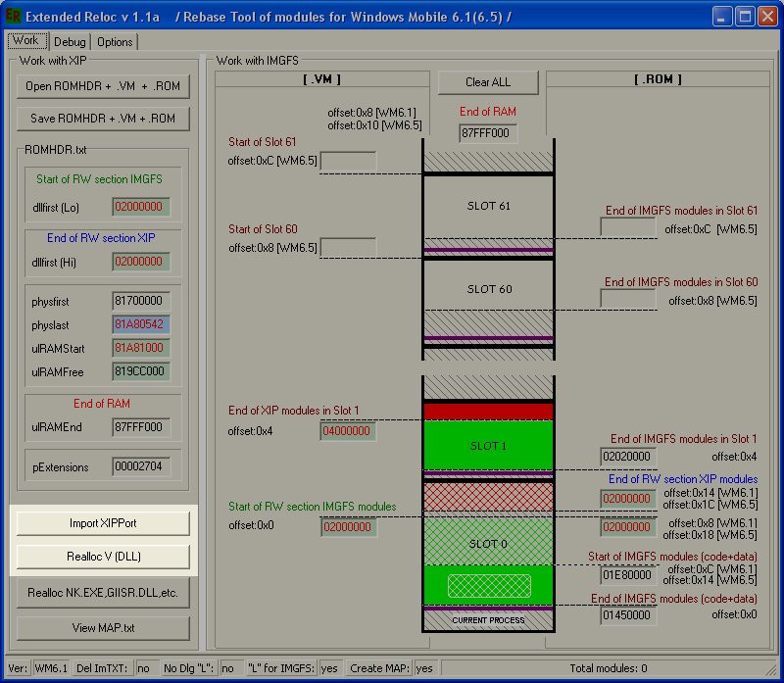Click Open ROMHDR + .VM + .ROM button

pyautogui.click(x=103, y=86)
